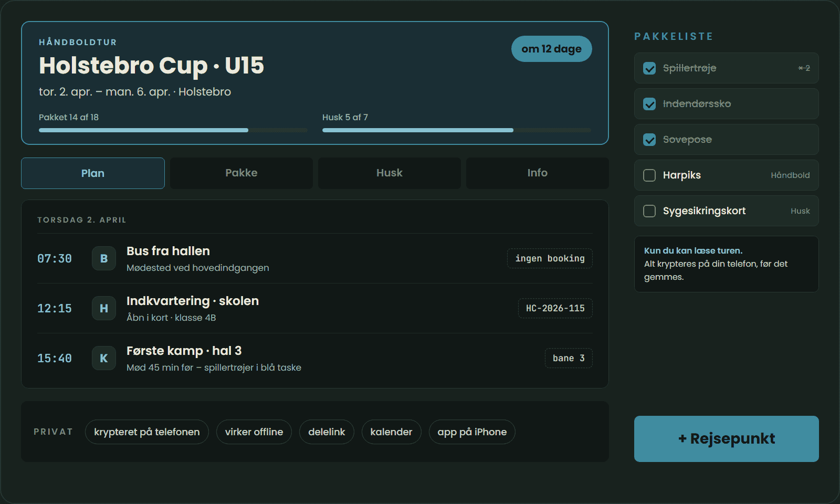Viewport: 840px width, 504px height.
Task: Click the 12:15 time label
Action: click(x=55, y=308)
